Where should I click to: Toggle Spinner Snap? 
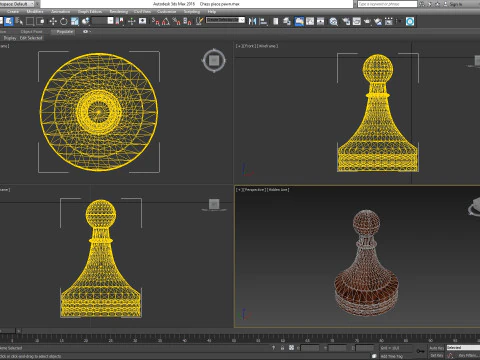(x=187, y=21)
